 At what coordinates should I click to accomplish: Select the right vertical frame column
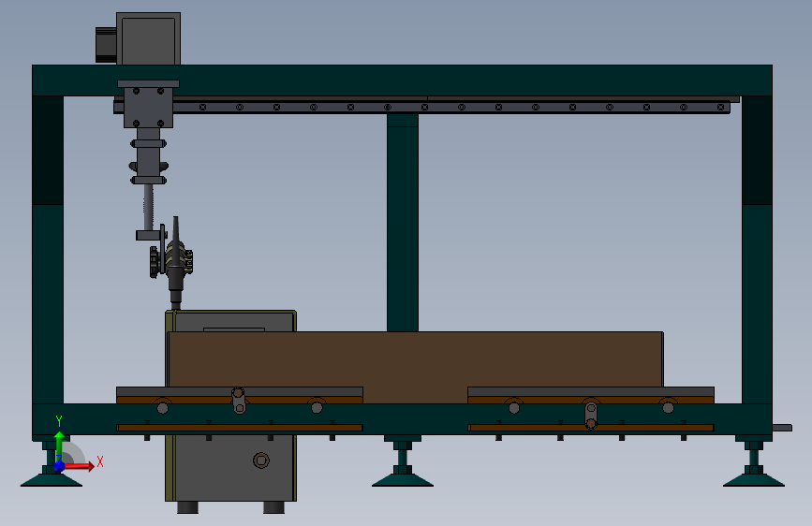coord(757,250)
